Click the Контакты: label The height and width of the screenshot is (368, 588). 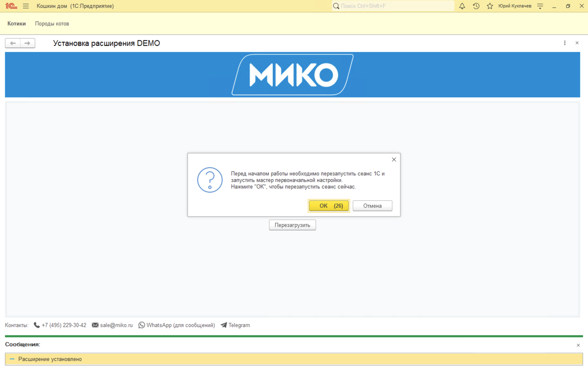click(x=17, y=325)
